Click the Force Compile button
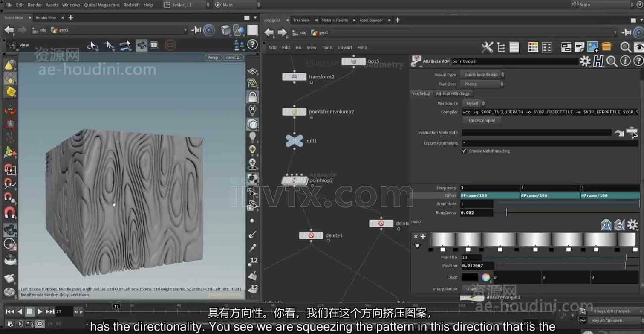644x334 pixels. coord(482,121)
